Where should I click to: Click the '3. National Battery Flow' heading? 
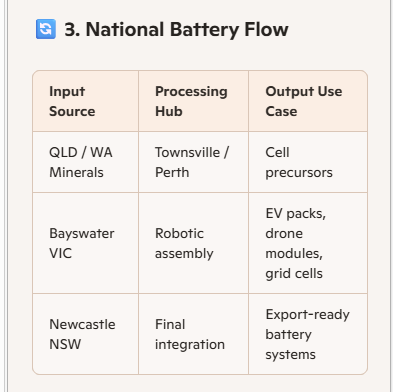pos(176,29)
